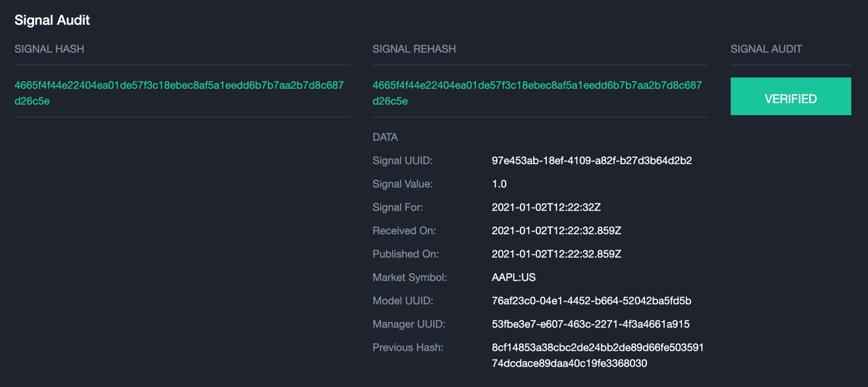This screenshot has width=868, height=387.
Task: Click the Market Symbol value AAPL:US
Action: [513, 276]
